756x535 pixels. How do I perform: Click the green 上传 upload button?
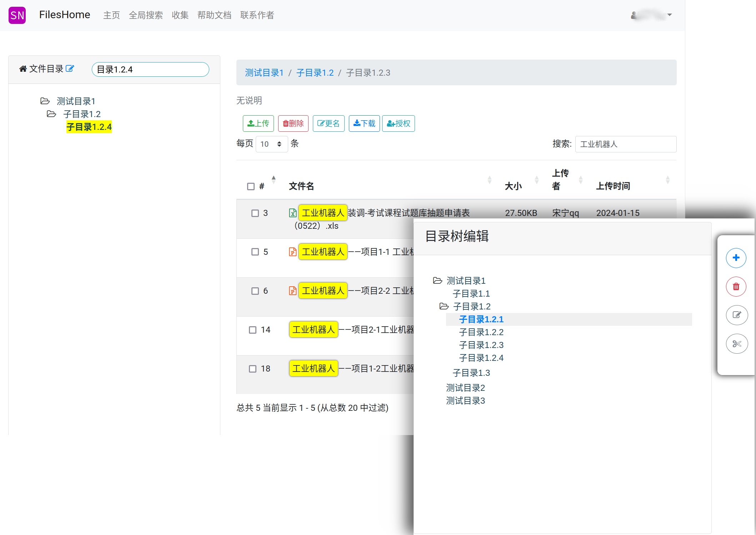pyautogui.click(x=258, y=123)
